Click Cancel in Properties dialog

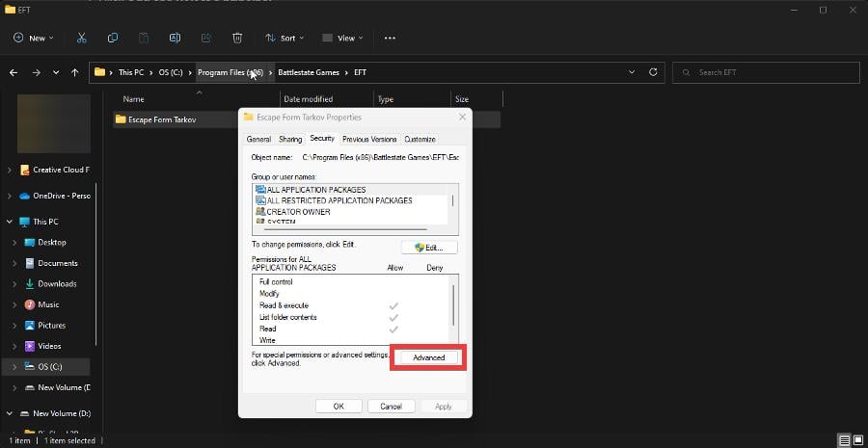coord(391,406)
